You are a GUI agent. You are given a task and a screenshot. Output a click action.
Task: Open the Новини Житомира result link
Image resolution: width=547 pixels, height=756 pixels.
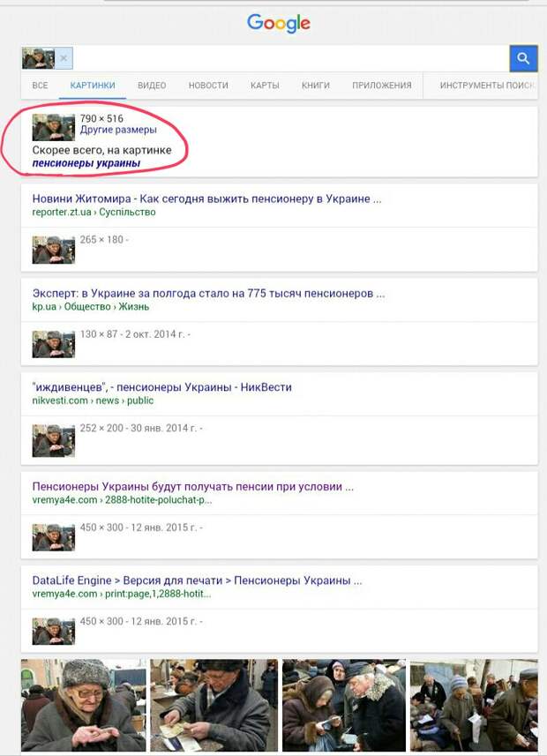[x=207, y=198]
